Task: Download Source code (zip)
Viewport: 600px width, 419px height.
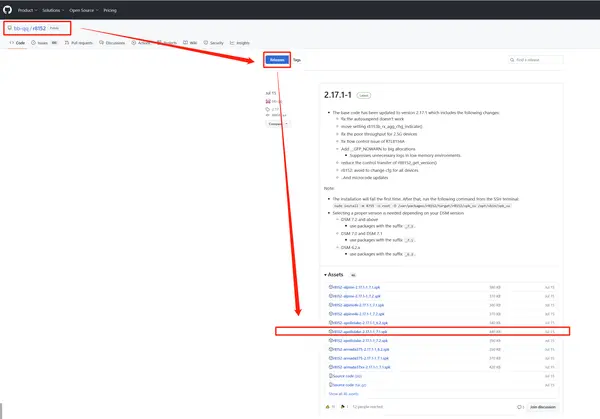Action: pos(345,376)
